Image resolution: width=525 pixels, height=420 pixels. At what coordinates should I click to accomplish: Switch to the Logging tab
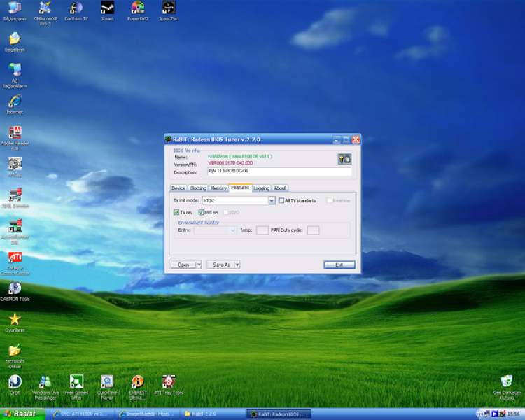(x=262, y=188)
